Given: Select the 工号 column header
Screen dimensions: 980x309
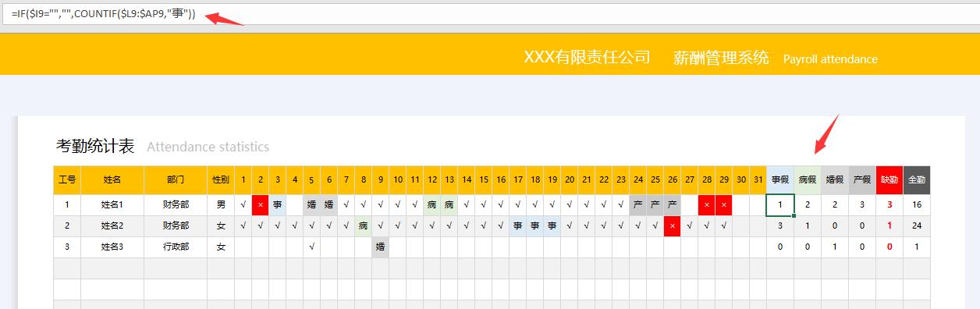Looking at the screenshot, I should tap(67, 179).
